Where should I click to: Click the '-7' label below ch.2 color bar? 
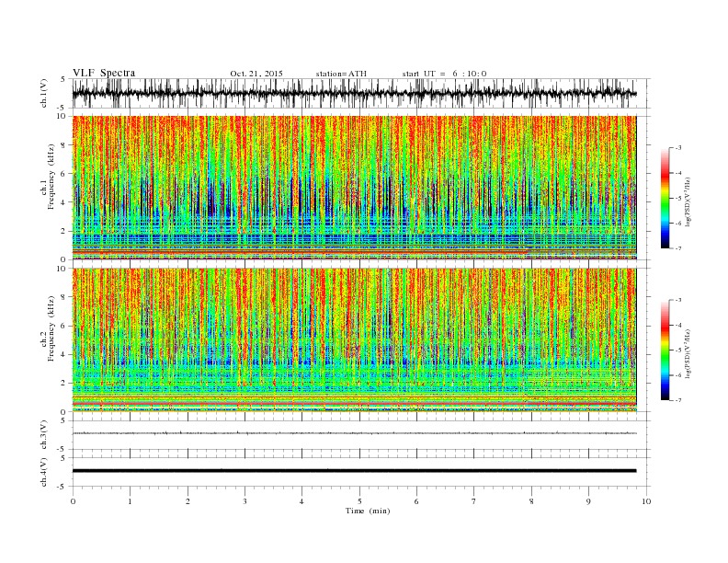677,400
